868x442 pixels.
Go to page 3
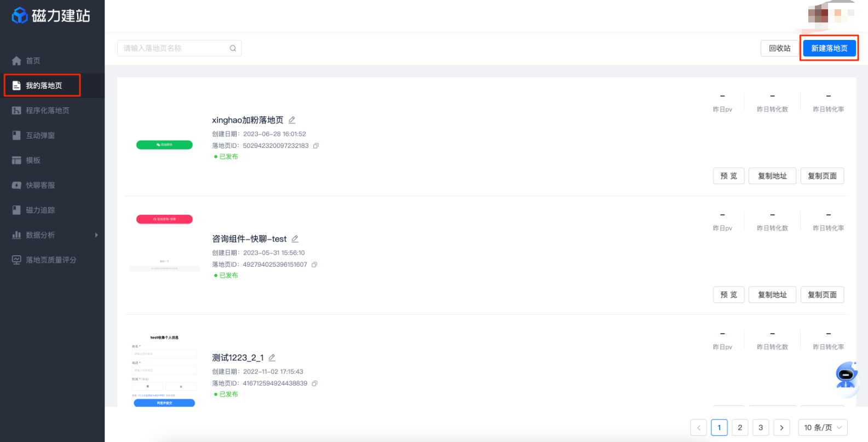click(x=761, y=428)
